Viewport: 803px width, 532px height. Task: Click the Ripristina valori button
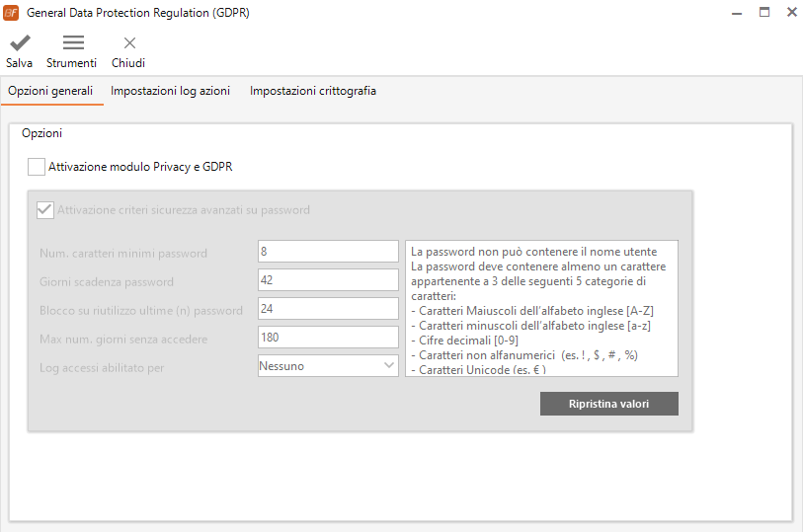point(608,404)
